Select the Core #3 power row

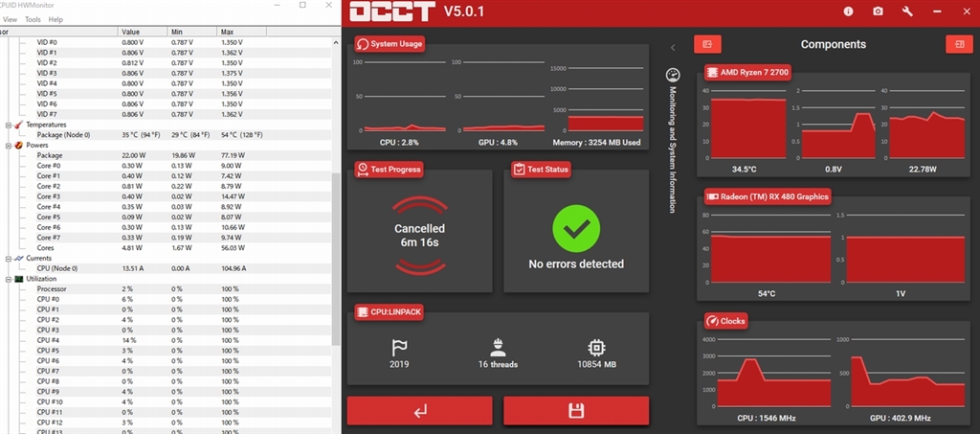pyautogui.click(x=166, y=196)
